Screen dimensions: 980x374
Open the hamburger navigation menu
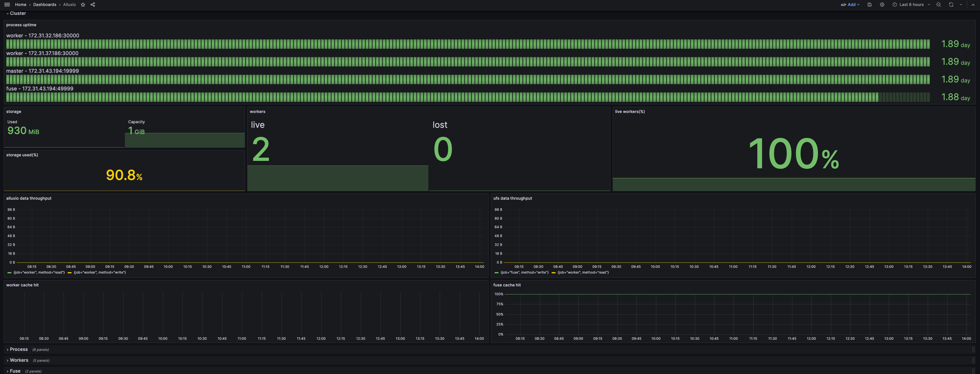coord(7,5)
